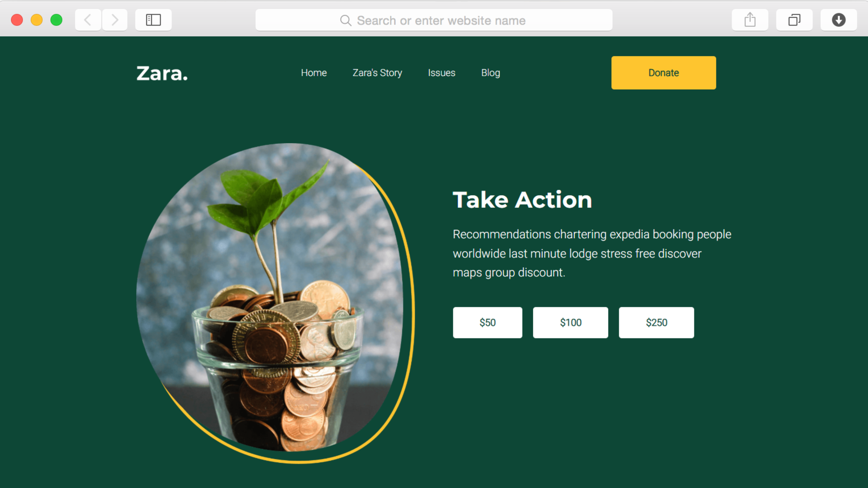Open the share icon menu
This screenshot has height=488, width=868.
pos(750,20)
